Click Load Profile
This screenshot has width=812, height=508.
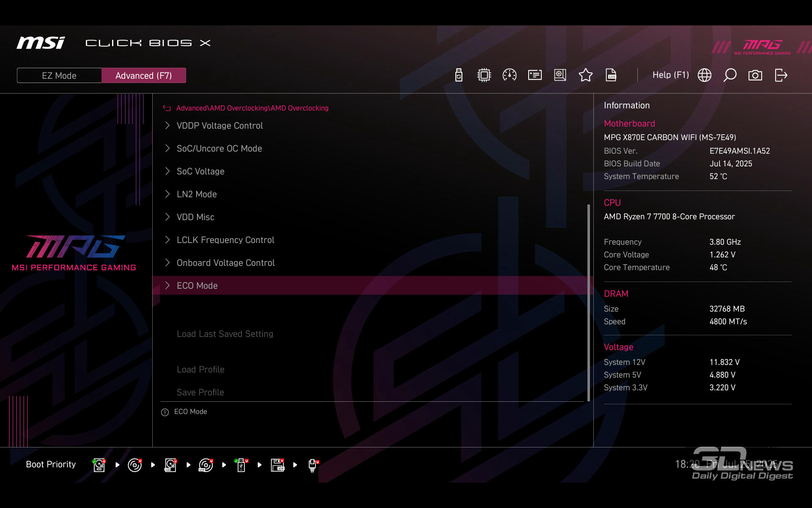pos(200,370)
